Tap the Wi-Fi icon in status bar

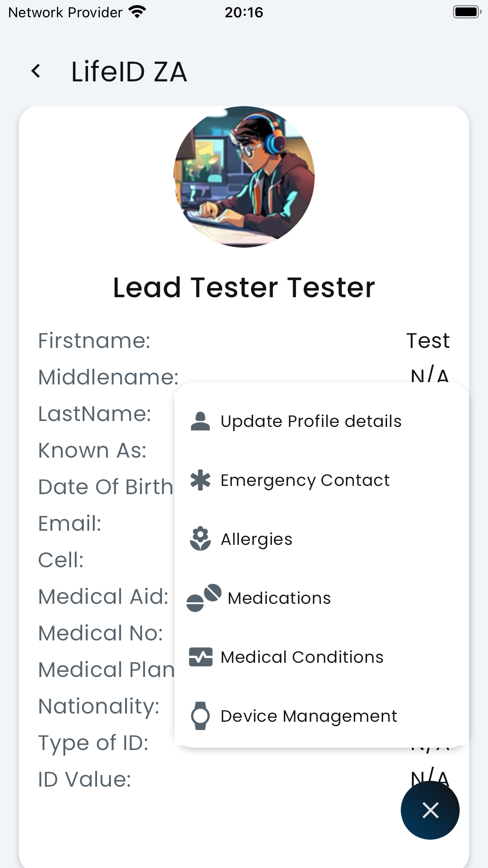coord(137,12)
